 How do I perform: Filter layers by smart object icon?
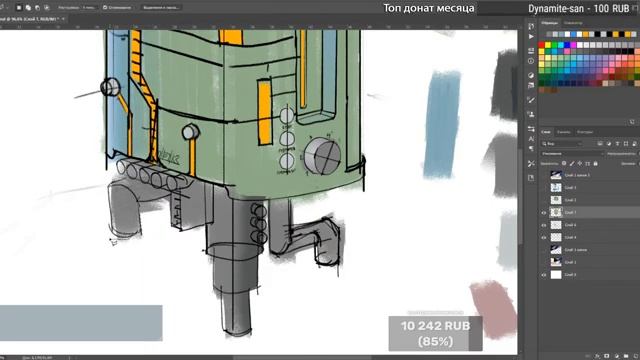[x=634, y=144]
